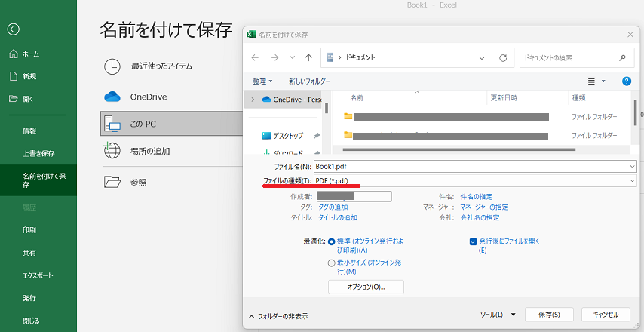The height and width of the screenshot is (332, 644).
Task: Go up one folder level
Action: pos(309,58)
